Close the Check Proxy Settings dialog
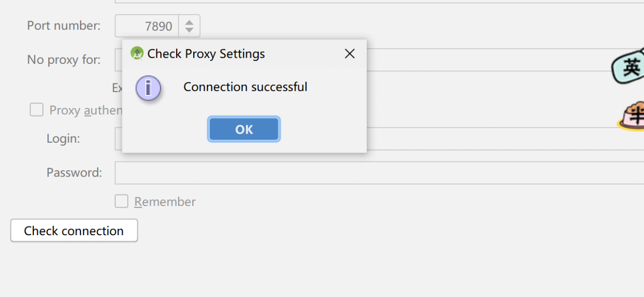 point(350,54)
